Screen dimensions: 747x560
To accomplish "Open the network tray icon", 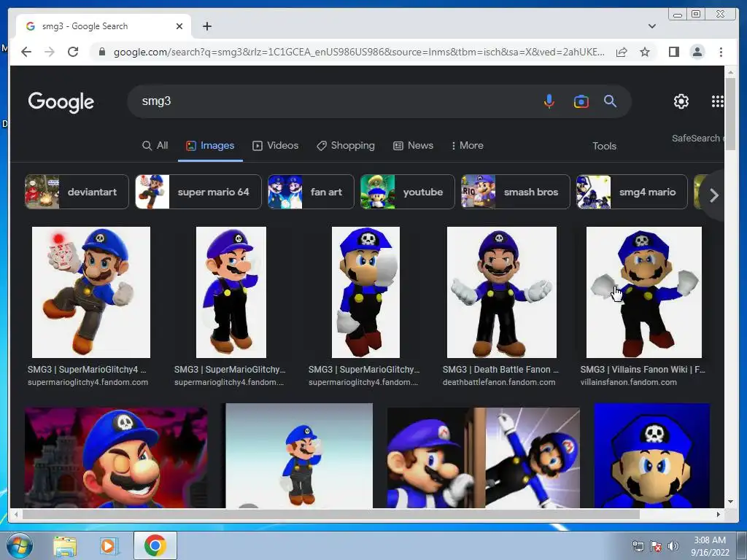I will (x=638, y=546).
